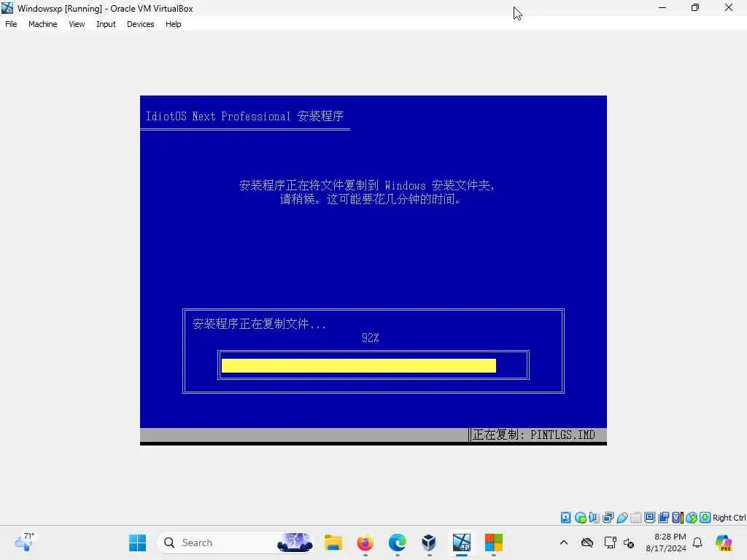Screen dimensions: 747x560
Task: Click the keyboard capture green arrow icon
Action: tap(705, 518)
